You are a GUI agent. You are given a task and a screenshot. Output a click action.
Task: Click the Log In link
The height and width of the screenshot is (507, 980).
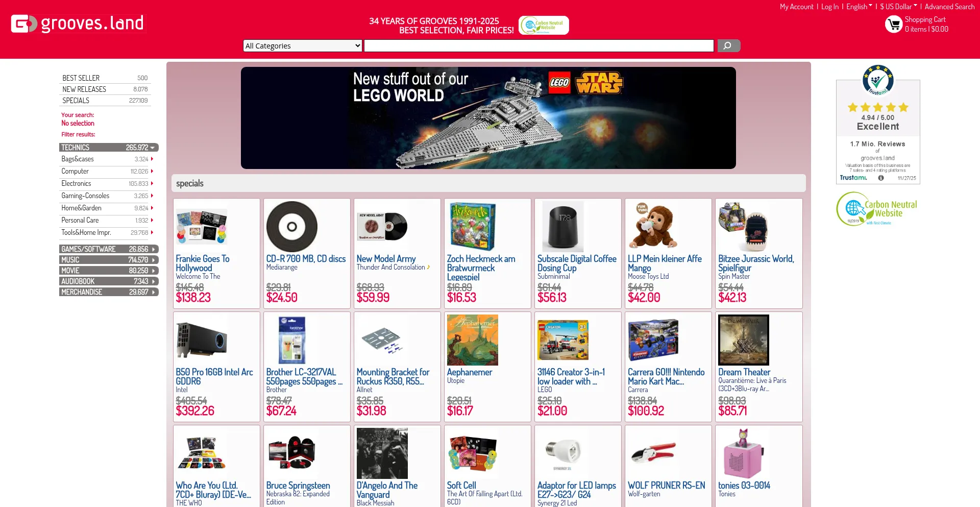829,7
